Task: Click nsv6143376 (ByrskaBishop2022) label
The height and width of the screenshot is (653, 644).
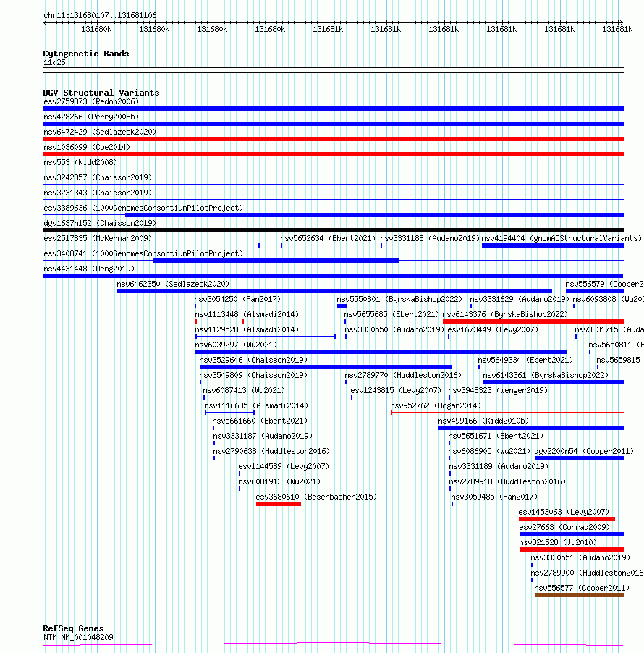Action: 505,314
